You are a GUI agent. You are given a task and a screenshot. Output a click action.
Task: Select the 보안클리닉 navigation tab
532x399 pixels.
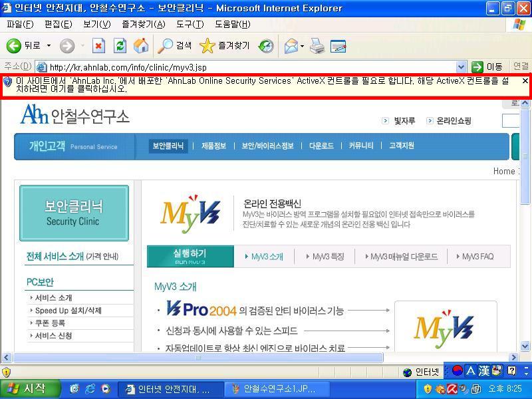tap(168, 146)
